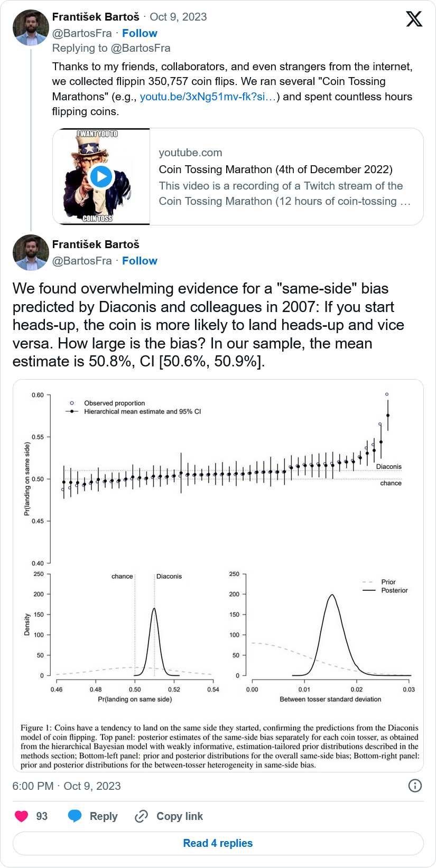Open the youtu.be shortened link
The image size is (436, 868).
[208, 97]
